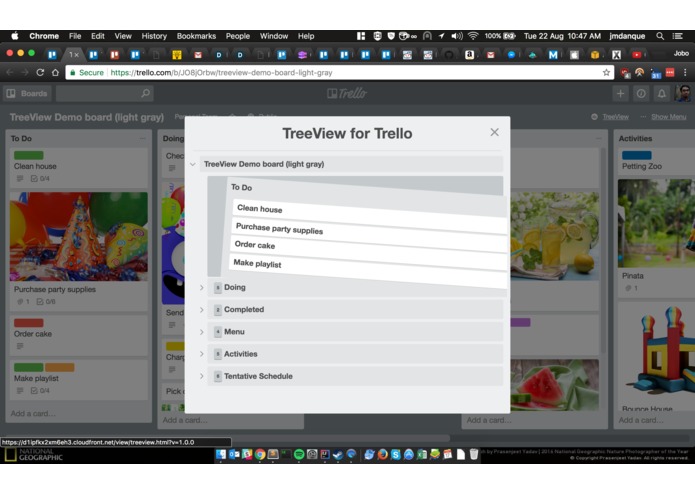
Task: Open the File menu
Action: tap(75, 36)
